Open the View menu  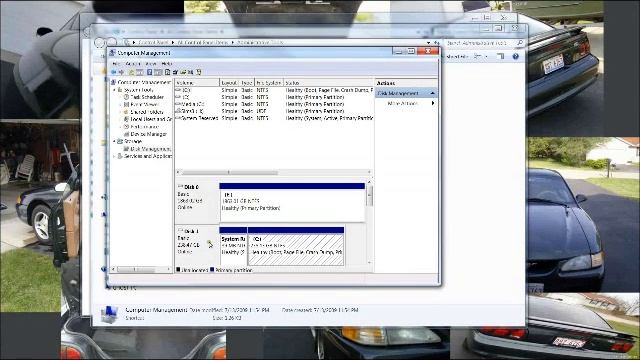[151, 64]
